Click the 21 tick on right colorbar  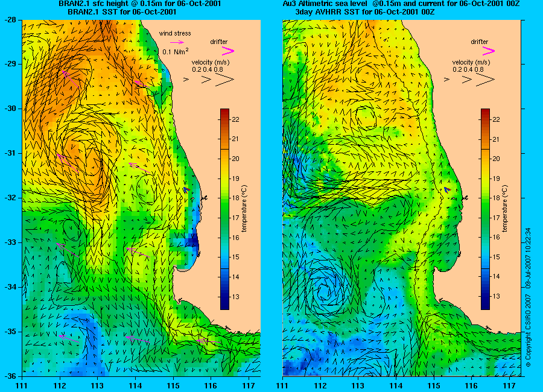(x=497, y=139)
